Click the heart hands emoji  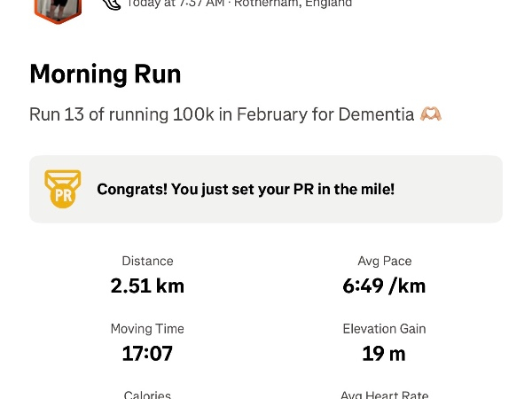coord(431,114)
